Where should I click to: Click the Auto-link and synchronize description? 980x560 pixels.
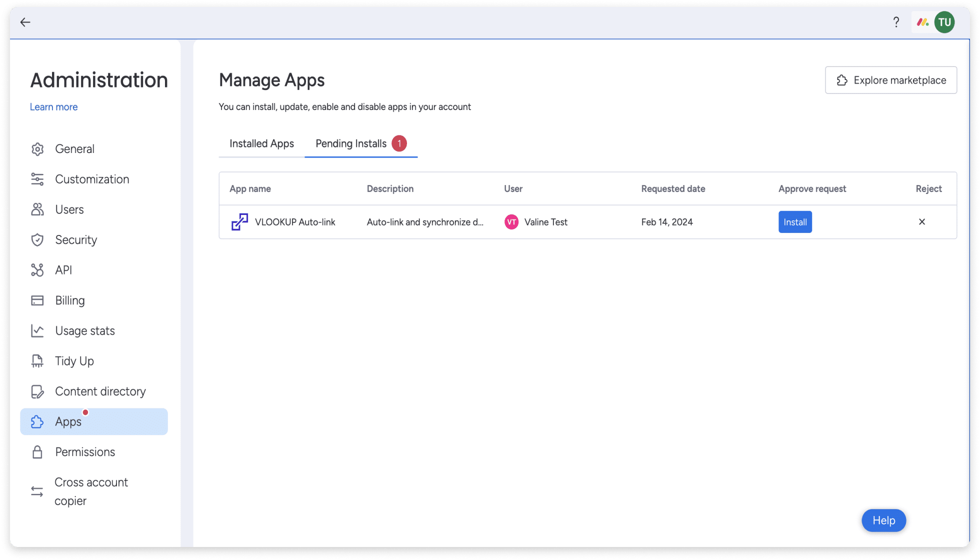coord(425,222)
